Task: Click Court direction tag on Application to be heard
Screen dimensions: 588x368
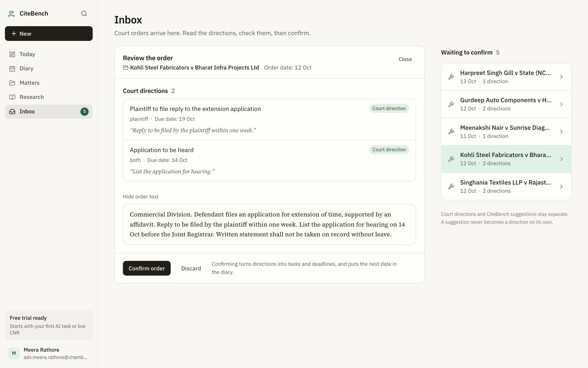Action: coord(389,149)
